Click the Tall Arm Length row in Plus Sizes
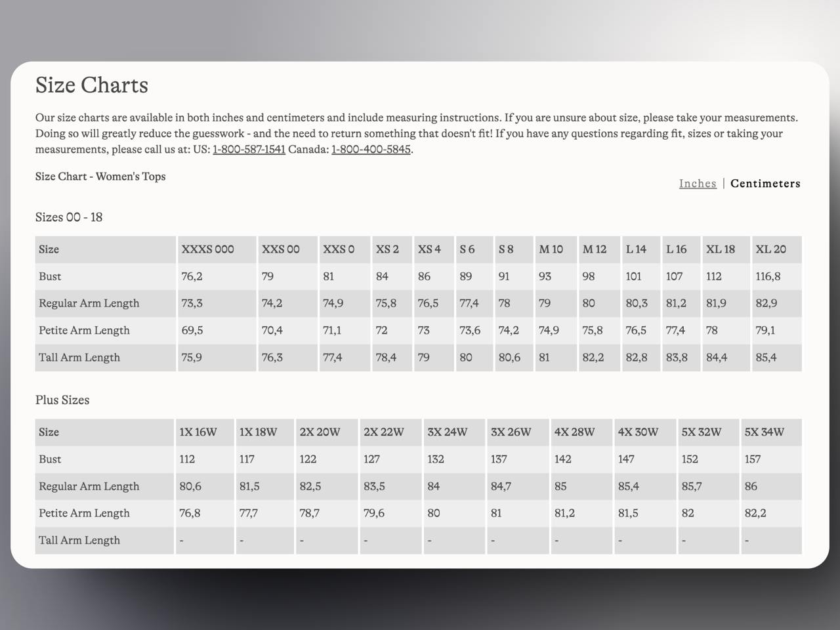The height and width of the screenshot is (630, 840). [79, 540]
